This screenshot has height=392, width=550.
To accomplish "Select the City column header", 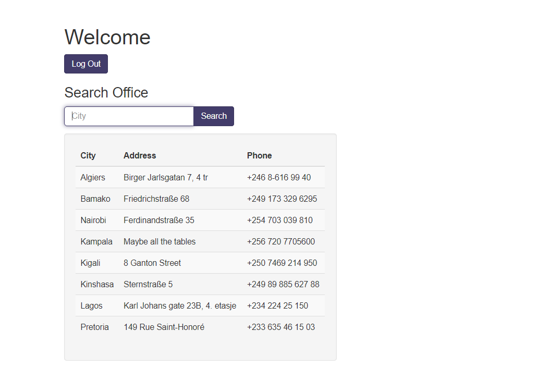I will [x=88, y=155].
